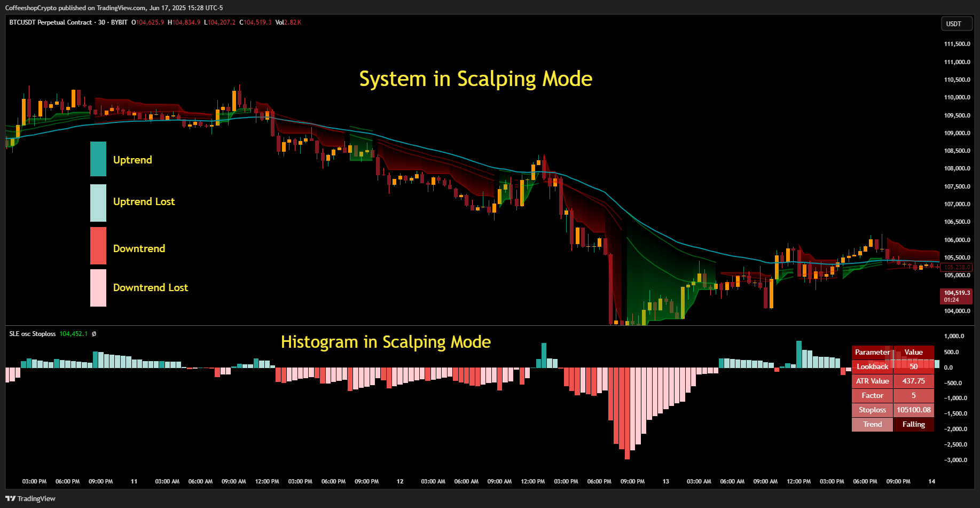980x508 pixels.
Task: Select the light teal Uptrend Lost swatch
Action: coord(98,203)
